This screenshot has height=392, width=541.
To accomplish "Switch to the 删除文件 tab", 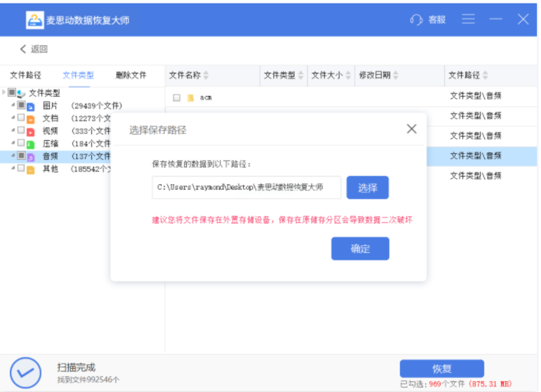I will (131, 75).
